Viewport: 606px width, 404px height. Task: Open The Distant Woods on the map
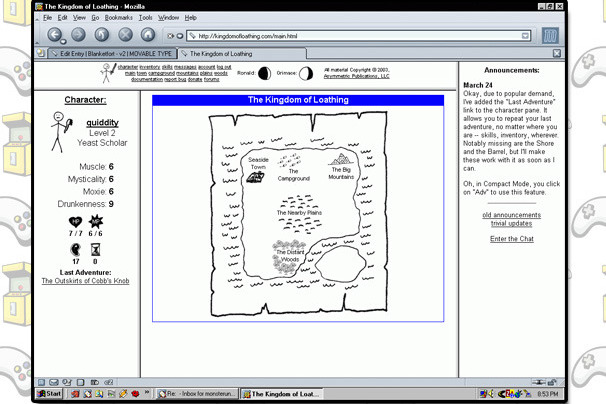[x=289, y=257]
